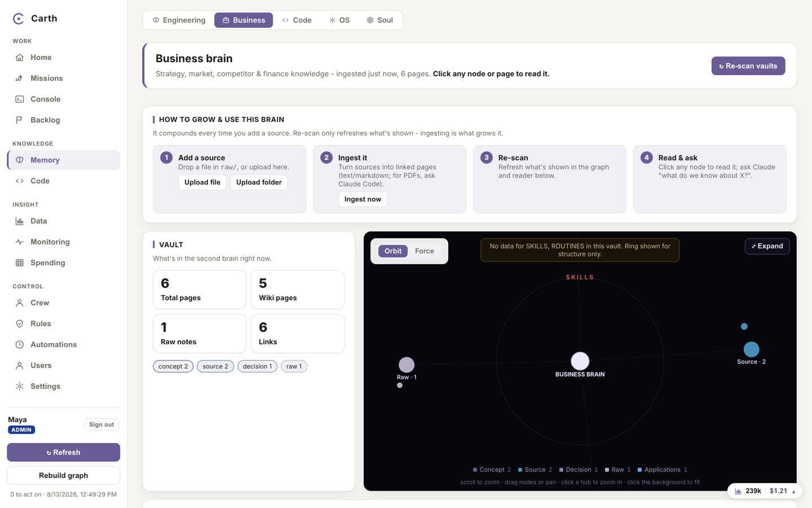Image resolution: width=812 pixels, height=508 pixels.
Task: Click the Rules shield icon
Action: pyautogui.click(x=20, y=324)
